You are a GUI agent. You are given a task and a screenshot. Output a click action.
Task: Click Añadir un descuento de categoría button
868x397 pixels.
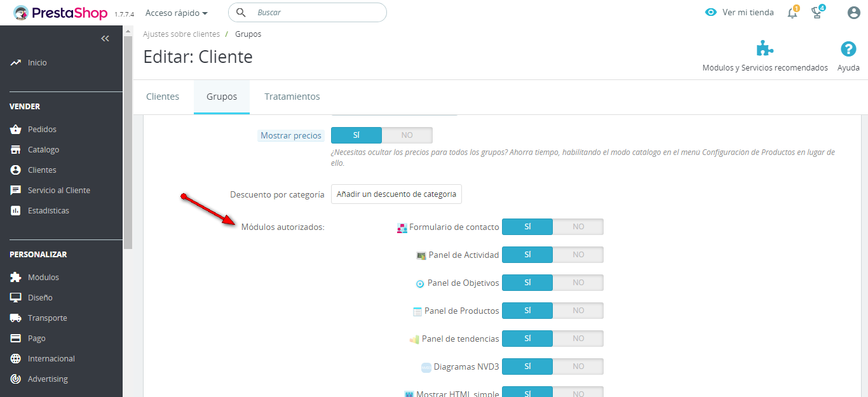pyautogui.click(x=397, y=194)
